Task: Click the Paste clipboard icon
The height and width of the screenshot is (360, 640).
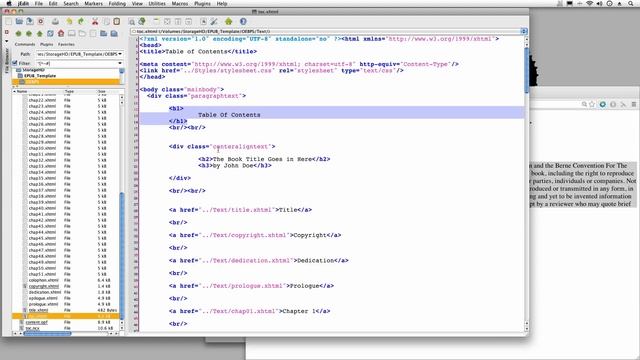Action: 117,21
